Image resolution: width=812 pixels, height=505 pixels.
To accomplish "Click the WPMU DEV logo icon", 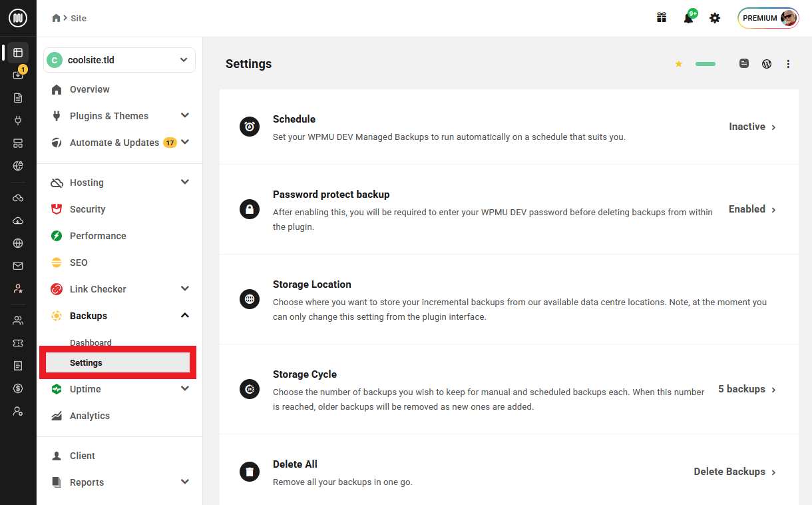I will point(18,18).
